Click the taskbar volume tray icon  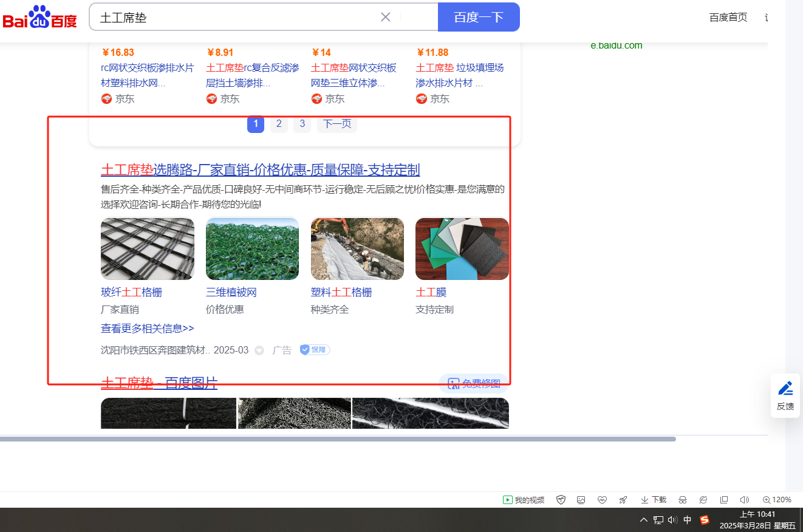(x=672, y=520)
